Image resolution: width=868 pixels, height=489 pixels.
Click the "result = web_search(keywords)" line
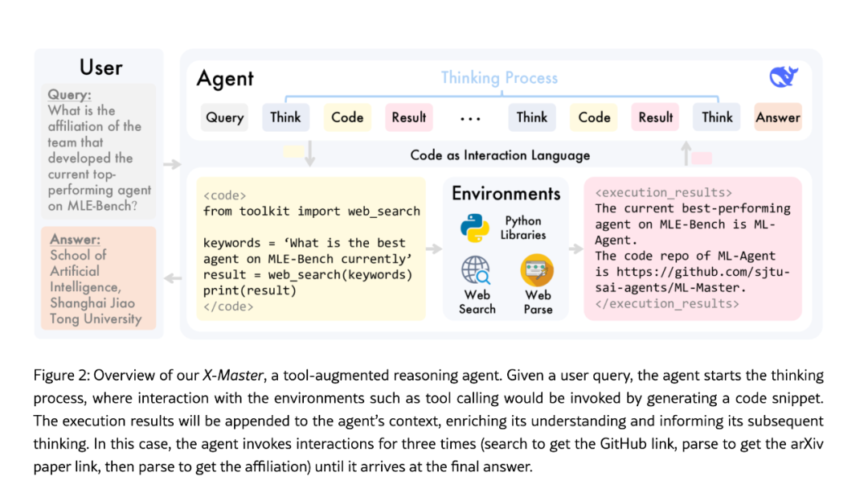click(308, 275)
